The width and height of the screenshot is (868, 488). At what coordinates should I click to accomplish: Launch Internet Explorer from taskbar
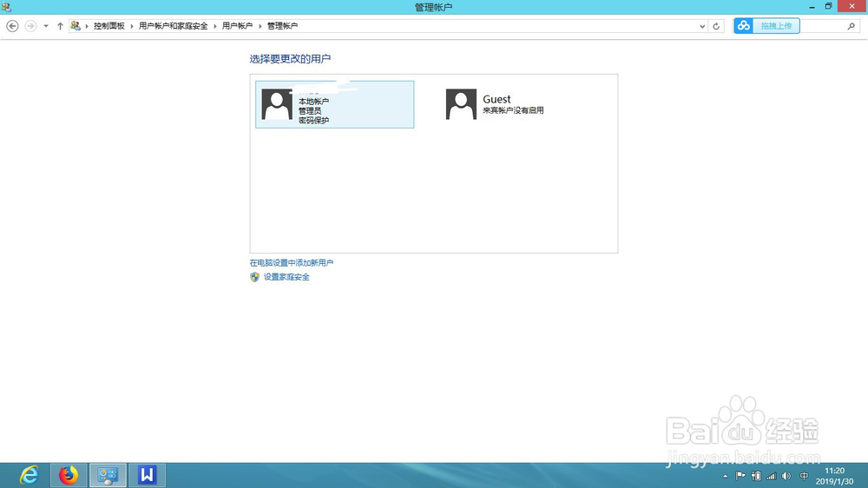pyautogui.click(x=29, y=475)
